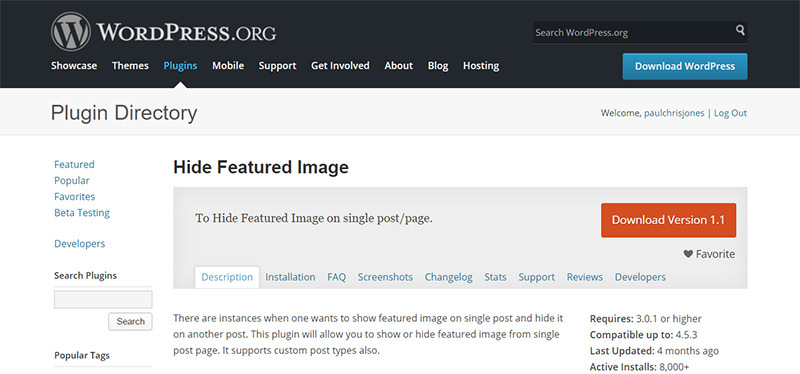Open the Themes menu item
This screenshot has width=800, height=374.
click(130, 66)
